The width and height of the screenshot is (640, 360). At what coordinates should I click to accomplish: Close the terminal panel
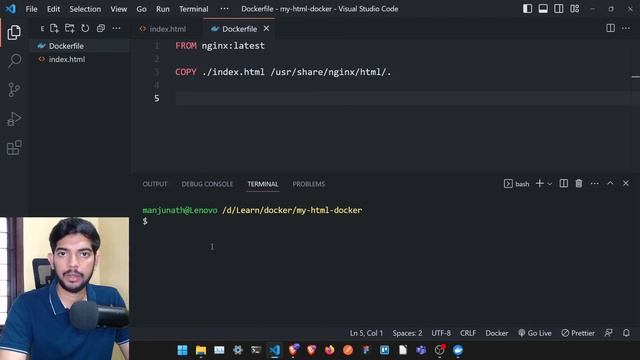point(626,184)
